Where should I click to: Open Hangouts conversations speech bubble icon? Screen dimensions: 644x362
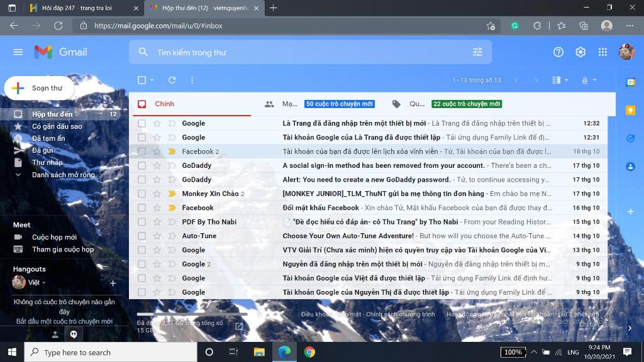(74, 334)
